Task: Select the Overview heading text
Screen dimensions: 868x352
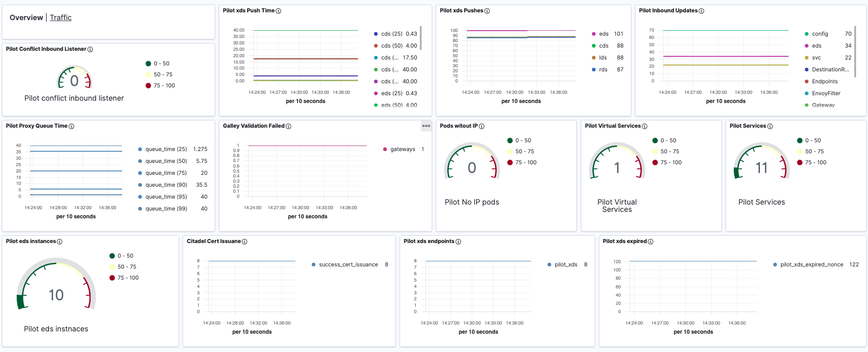Action: [26, 17]
